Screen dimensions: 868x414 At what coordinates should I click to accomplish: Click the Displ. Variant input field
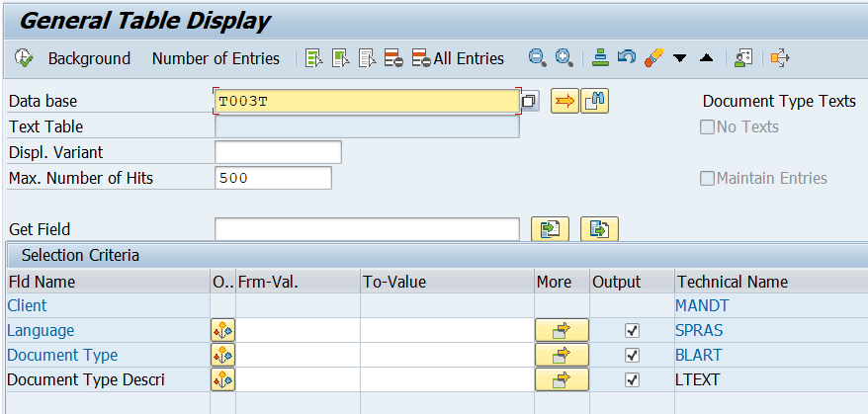[x=278, y=152]
